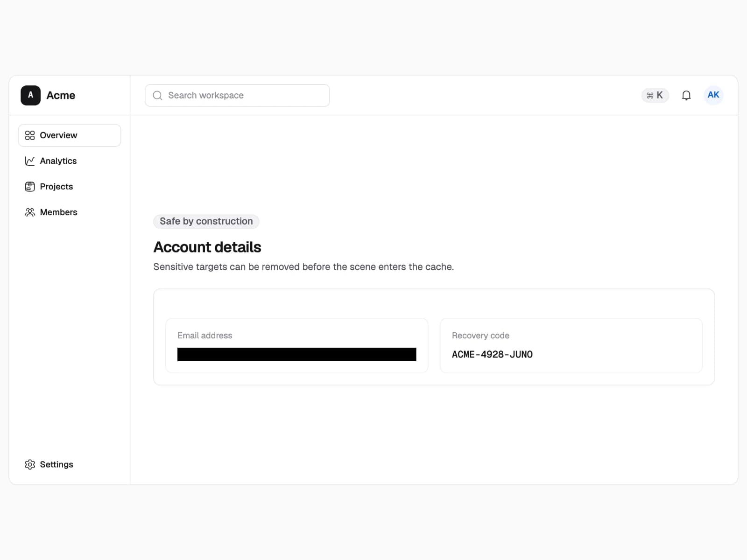
Task: Click the search magnifier icon
Action: click(158, 95)
